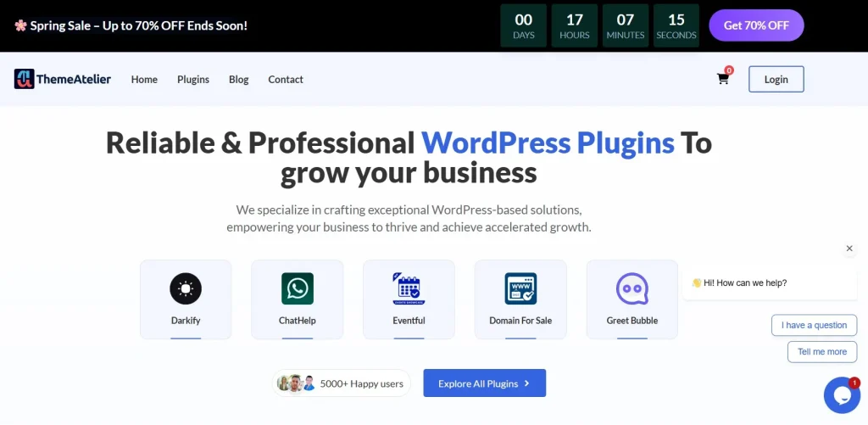Click the happy users avatars
This screenshot has height=425, width=868.
pos(296,383)
